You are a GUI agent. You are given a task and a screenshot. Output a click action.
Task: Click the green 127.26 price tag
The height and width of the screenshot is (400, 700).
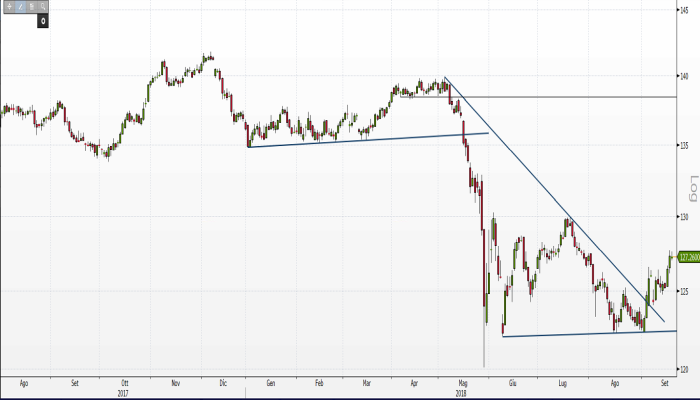click(687, 257)
